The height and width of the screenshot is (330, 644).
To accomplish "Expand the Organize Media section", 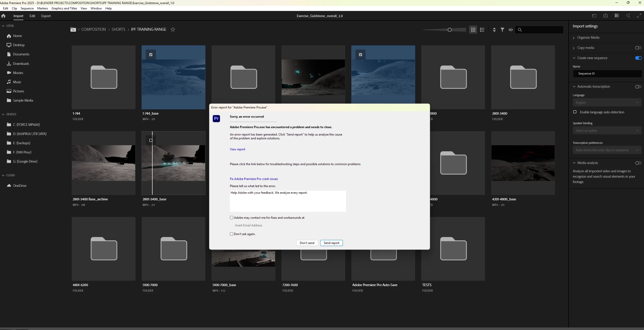I will tap(588, 38).
